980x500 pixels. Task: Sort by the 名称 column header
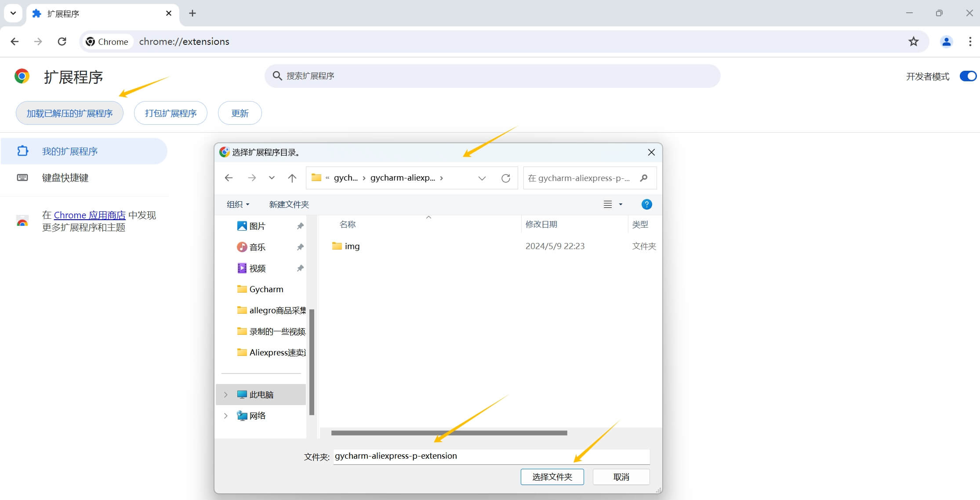(x=347, y=225)
